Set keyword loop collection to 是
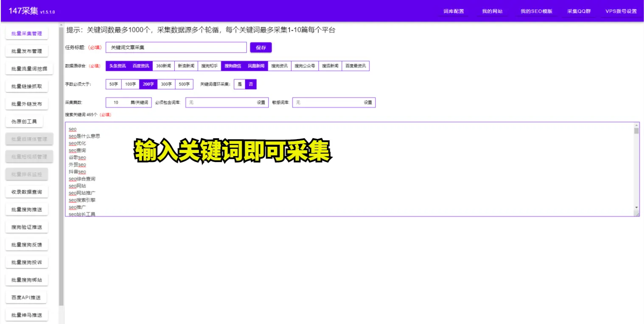Image resolution: width=644 pixels, height=324 pixels. tap(240, 84)
